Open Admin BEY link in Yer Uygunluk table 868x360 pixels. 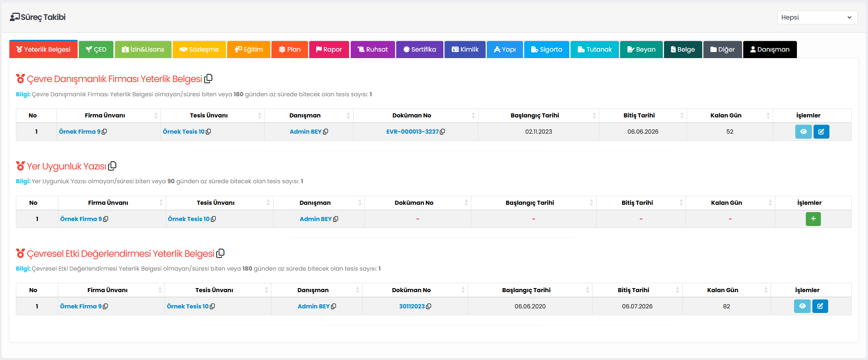tap(315, 219)
